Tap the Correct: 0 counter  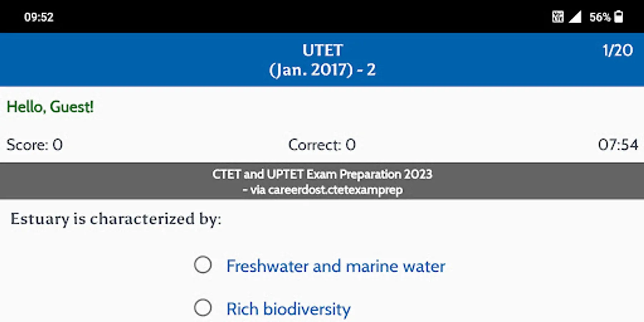[x=322, y=145]
